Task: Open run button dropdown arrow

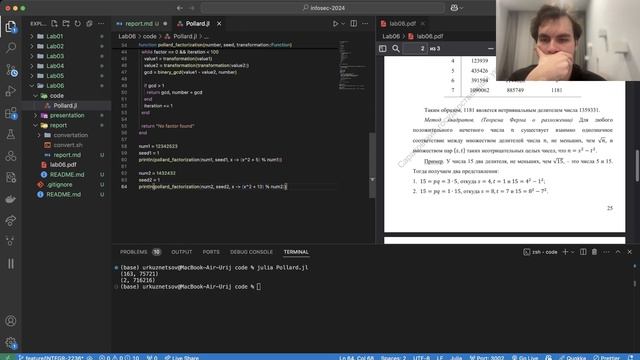Action: [343, 24]
